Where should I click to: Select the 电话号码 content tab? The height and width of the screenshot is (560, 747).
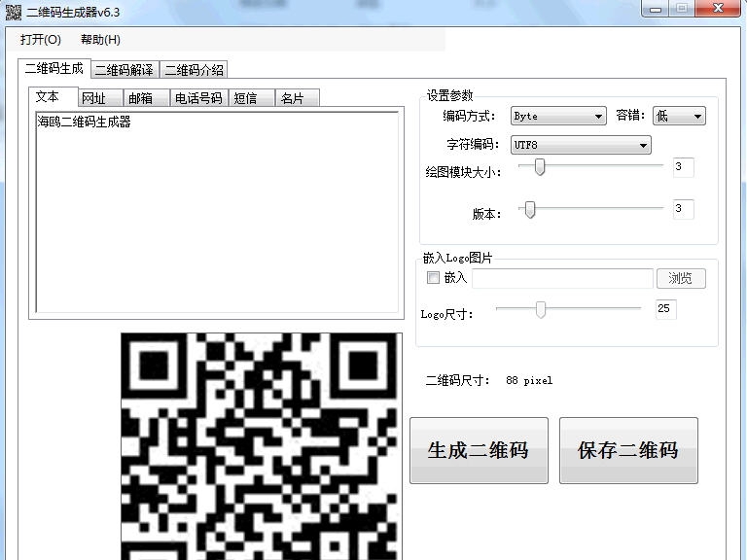coord(198,98)
